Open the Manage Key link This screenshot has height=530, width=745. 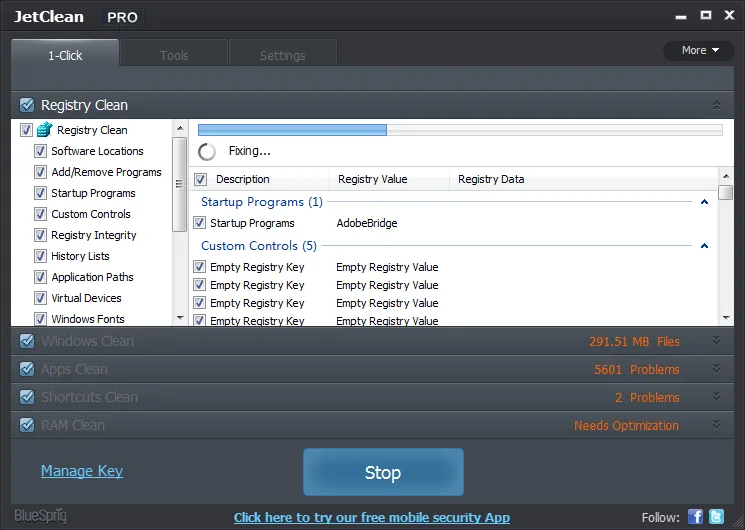click(82, 471)
